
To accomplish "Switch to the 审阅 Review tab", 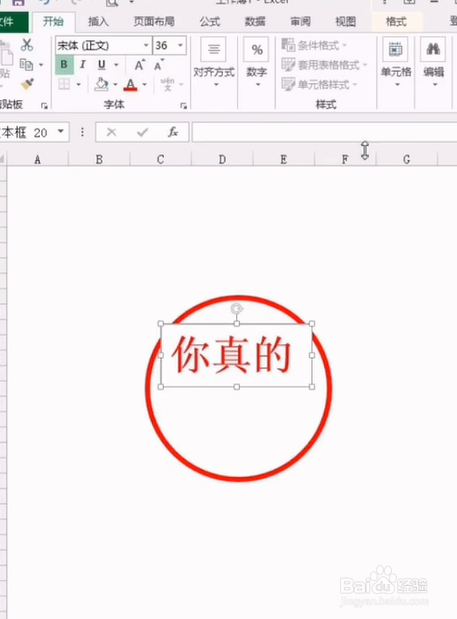I will (x=300, y=21).
